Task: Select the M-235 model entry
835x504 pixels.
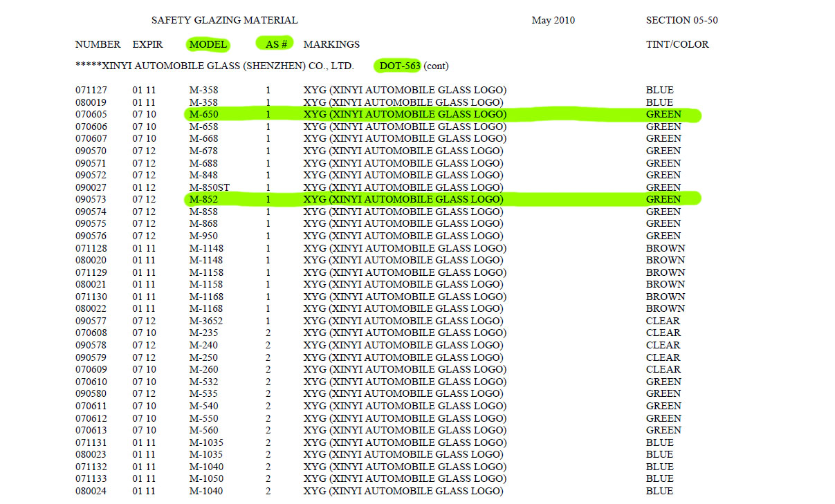Action: pyautogui.click(x=203, y=333)
